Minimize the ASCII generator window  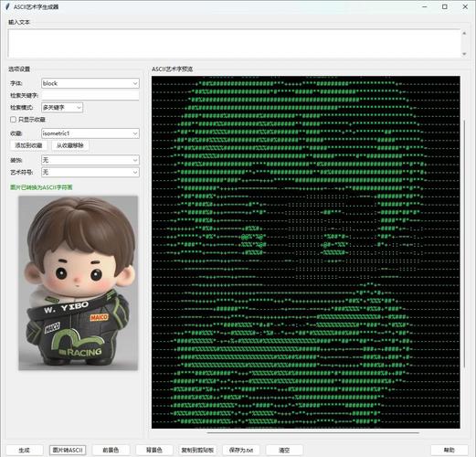point(425,6)
